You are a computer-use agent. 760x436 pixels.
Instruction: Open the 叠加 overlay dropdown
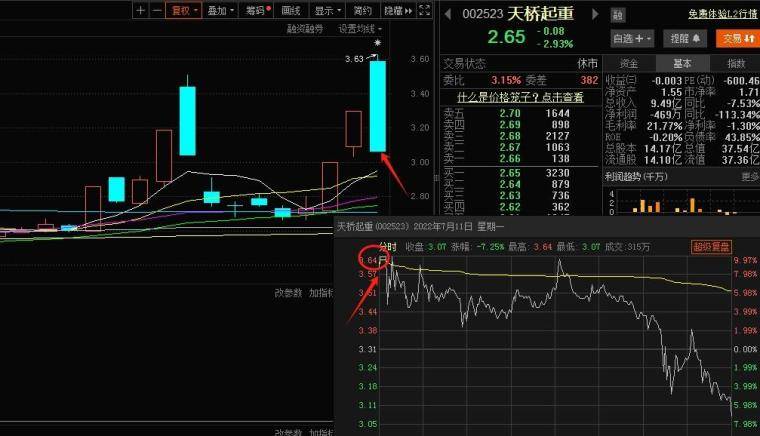click(x=220, y=10)
